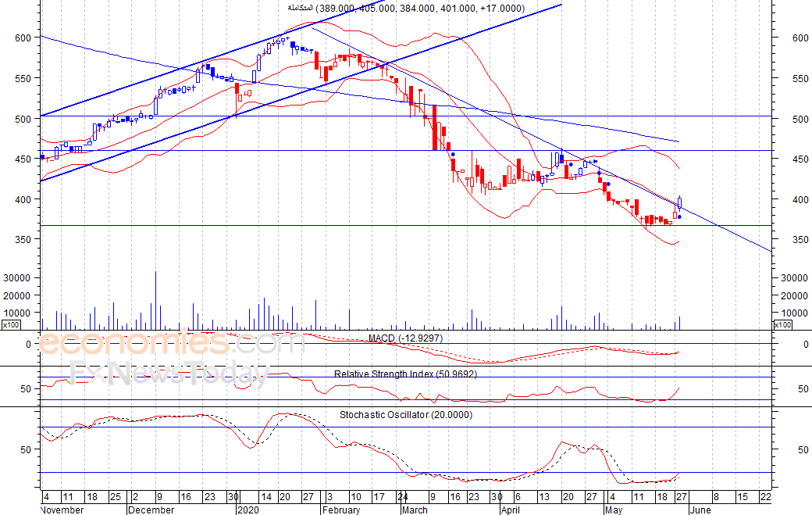812x515 pixels.
Task: Select the February month label
Action: pos(340,510)
